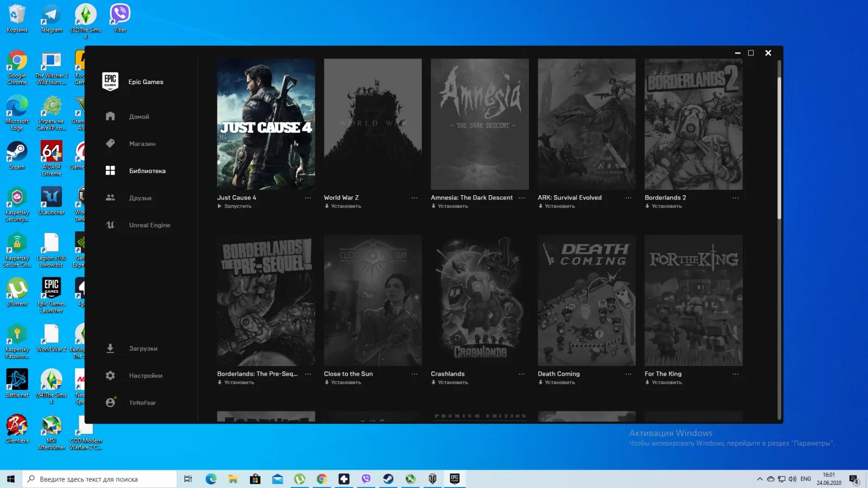Click Установить under ARK: Survival Evolved
Image resolution: width=868 pixels, height=488 pixels.
[556, 206]
